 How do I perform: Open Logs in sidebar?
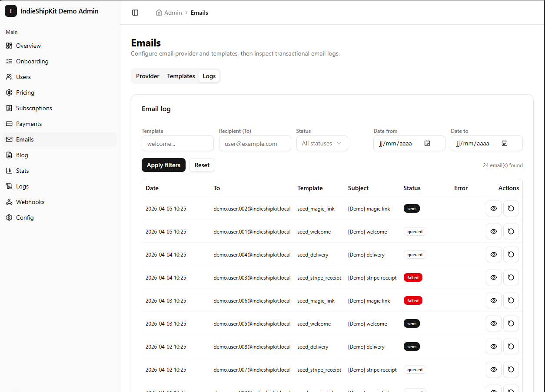58,186
